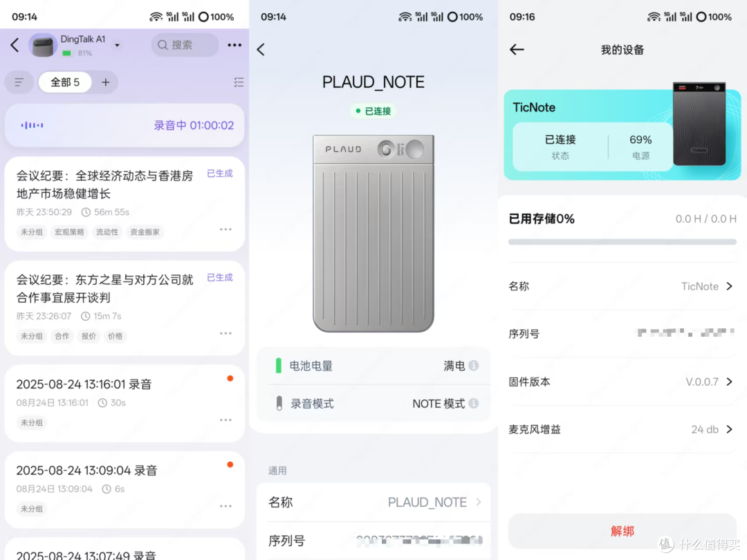Tap the 未分组 tag on 13:16:01 recording
This screenshot has width=747, height=560.
31,423
